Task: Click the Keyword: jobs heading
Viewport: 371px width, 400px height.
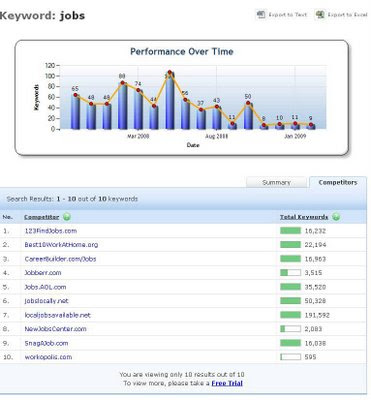Action: point(42,16)
